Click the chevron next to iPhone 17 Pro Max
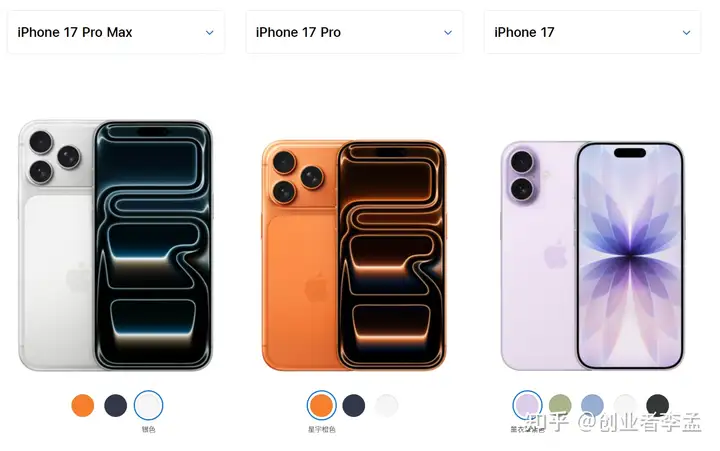 point(209,33)
